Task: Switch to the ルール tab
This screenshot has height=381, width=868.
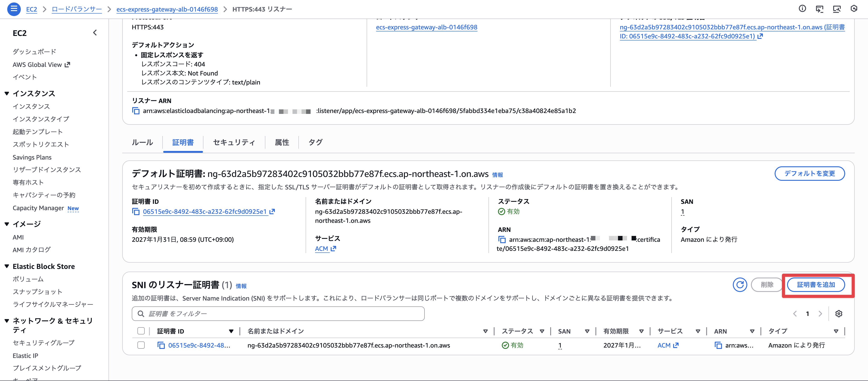Action: (x=142, y=142)
